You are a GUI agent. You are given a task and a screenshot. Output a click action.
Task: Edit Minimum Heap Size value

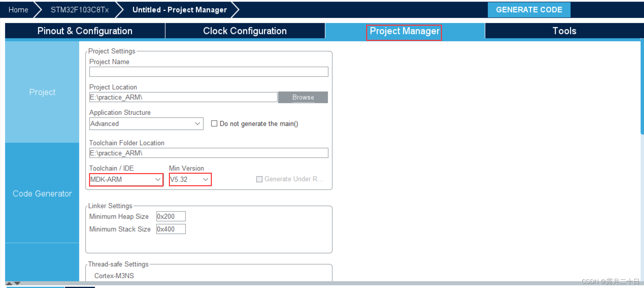[x=171, y=216]
